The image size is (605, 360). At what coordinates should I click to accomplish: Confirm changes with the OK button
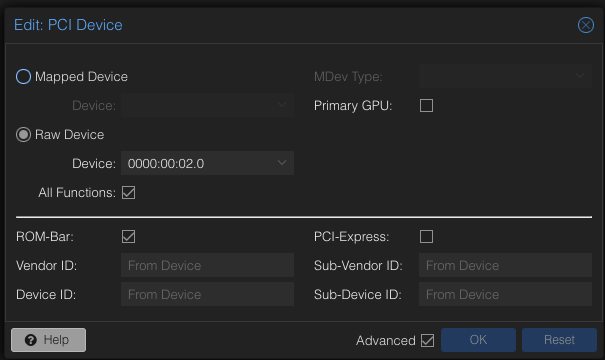(x=478, y=340)
